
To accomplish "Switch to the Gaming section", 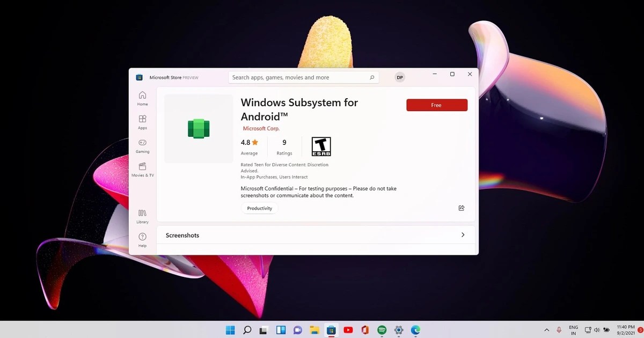I will [x=142, y=145].
